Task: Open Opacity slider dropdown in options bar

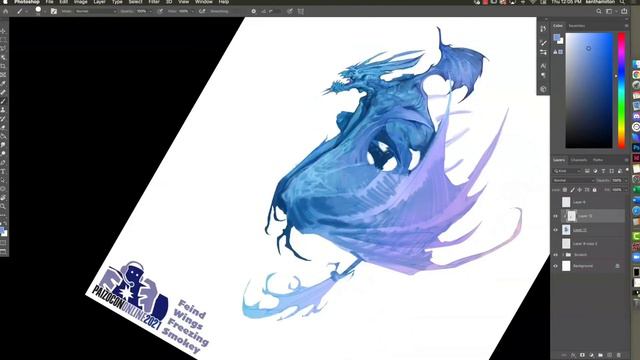Action: pyautogui.click(x=150, y=11)
